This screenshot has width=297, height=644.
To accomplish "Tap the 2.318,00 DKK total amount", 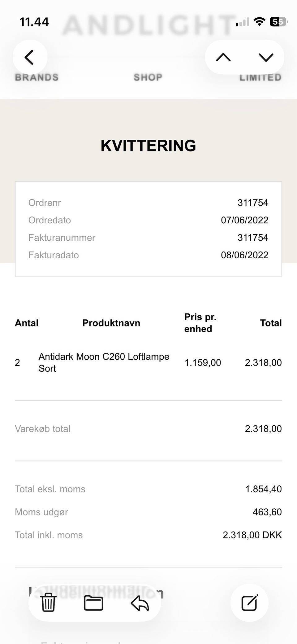I will [252, 535].
